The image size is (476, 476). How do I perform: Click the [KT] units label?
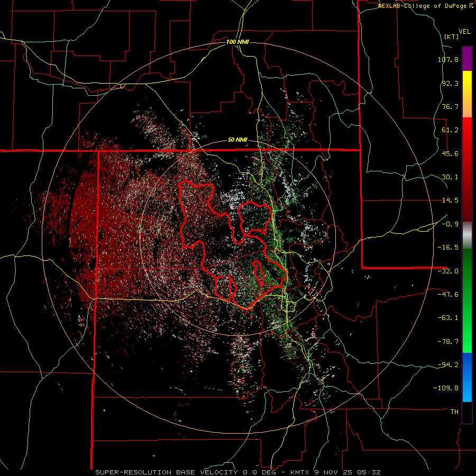[x=452, y=36]
